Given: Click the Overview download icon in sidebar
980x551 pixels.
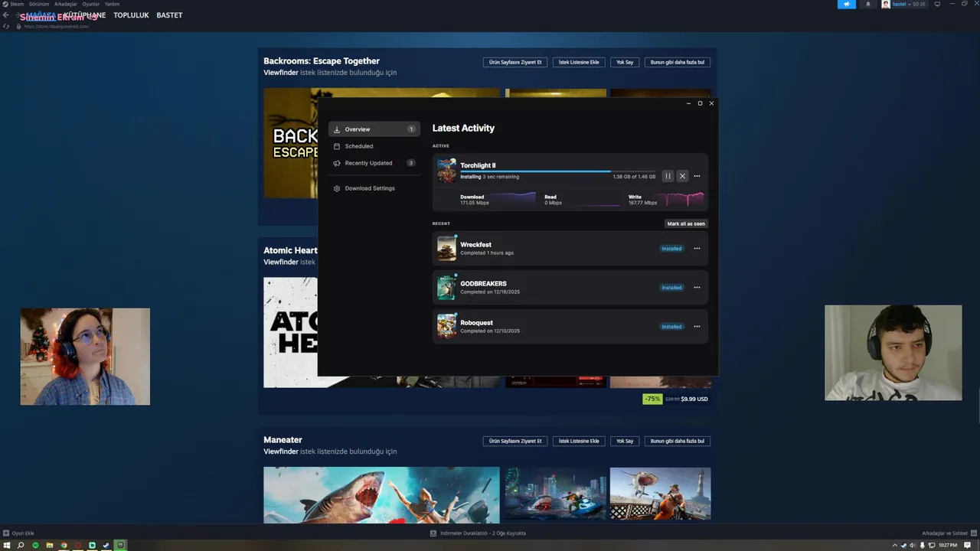Looking at the screenshot, I should coord(337,129).
